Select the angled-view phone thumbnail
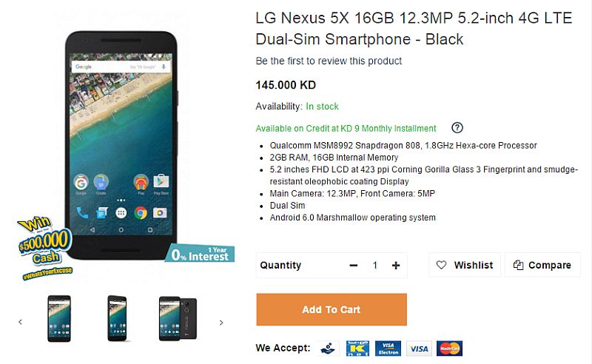The width and height of the screenshot is (592, 364). coord(117,319)
